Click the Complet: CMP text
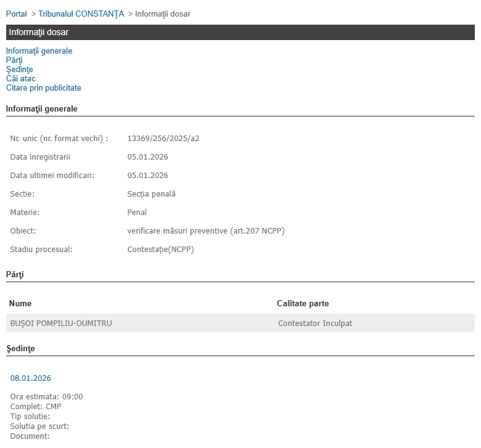The height and width of the screenshot is (448, 481). tap(36, 407)
